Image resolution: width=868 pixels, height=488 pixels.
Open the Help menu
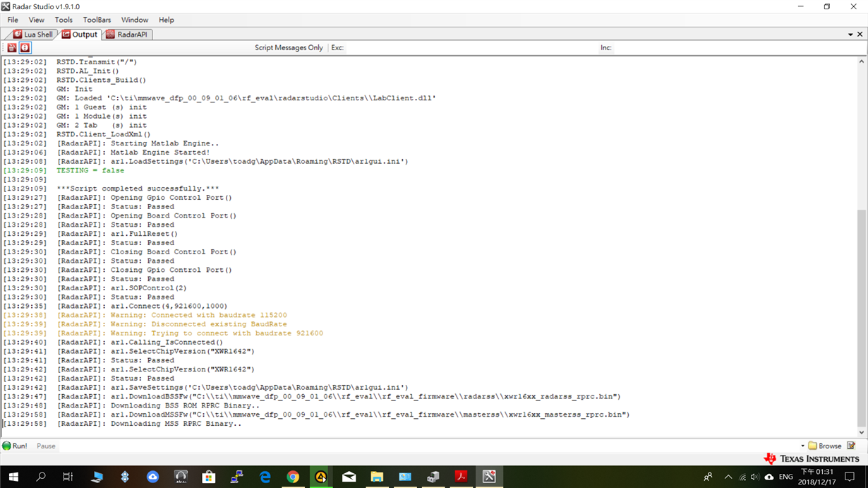point(166,20)
